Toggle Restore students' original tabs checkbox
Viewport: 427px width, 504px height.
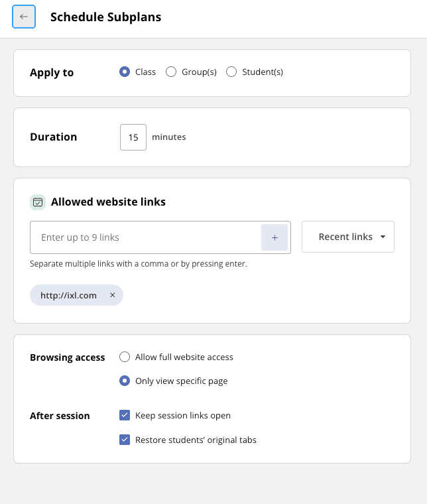(125, 439)
